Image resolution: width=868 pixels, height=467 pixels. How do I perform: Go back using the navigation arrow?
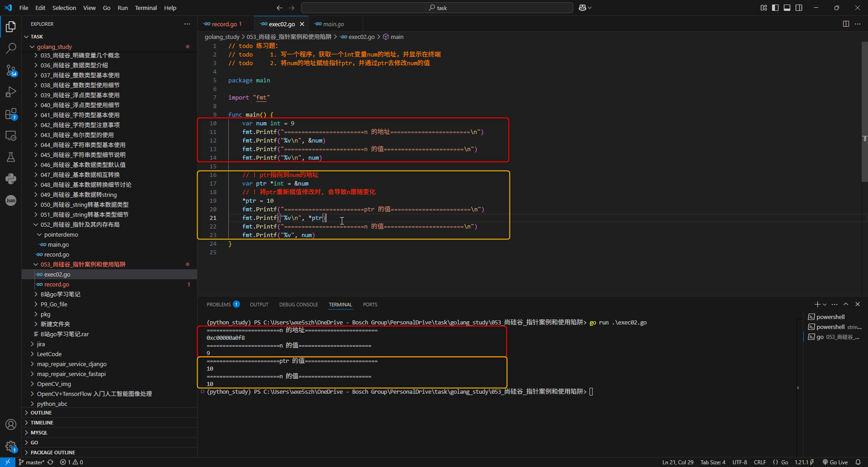pos(279,8)
